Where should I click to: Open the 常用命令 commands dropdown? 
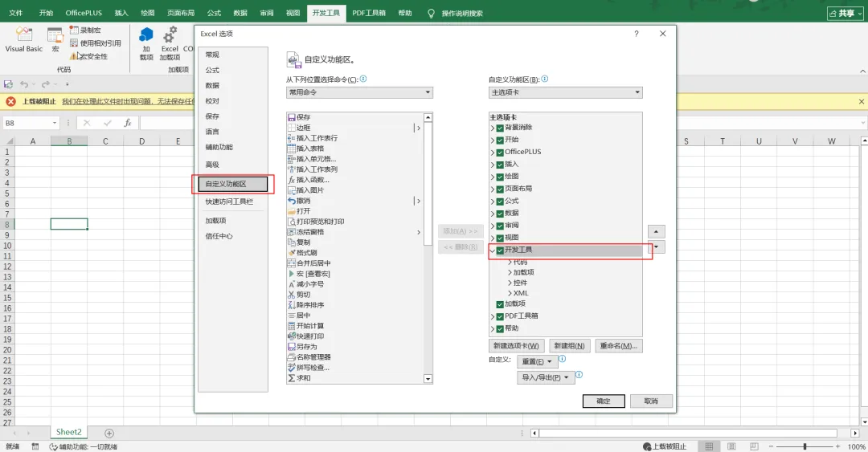(x=359, y=92)
